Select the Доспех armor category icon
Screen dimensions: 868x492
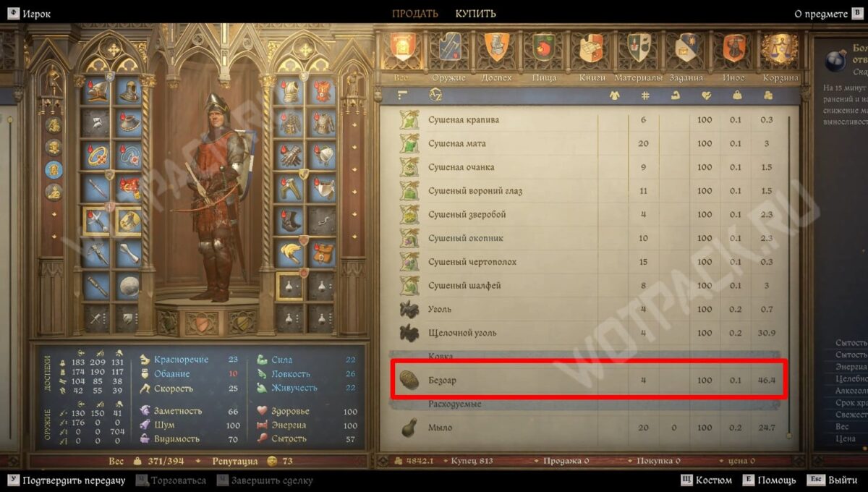tap(496, 47)
